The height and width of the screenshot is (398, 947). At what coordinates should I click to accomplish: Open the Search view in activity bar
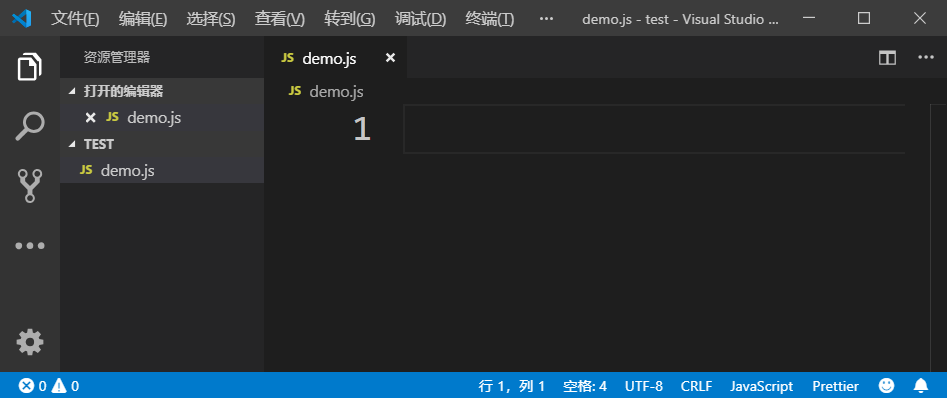click(30, 126)
